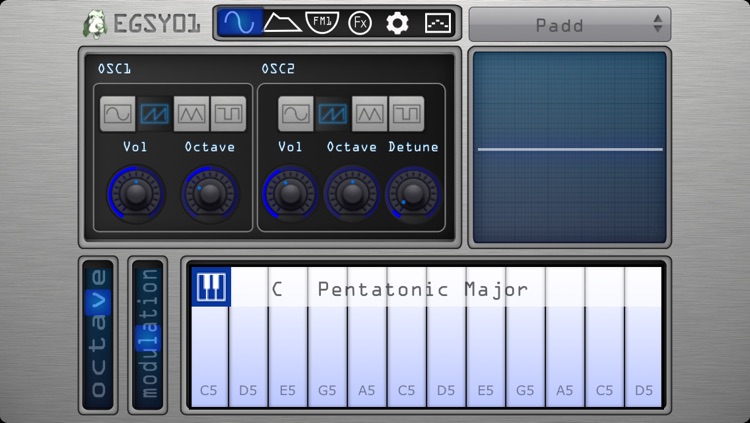Tap the first A5 key

(x=367, y=356)
